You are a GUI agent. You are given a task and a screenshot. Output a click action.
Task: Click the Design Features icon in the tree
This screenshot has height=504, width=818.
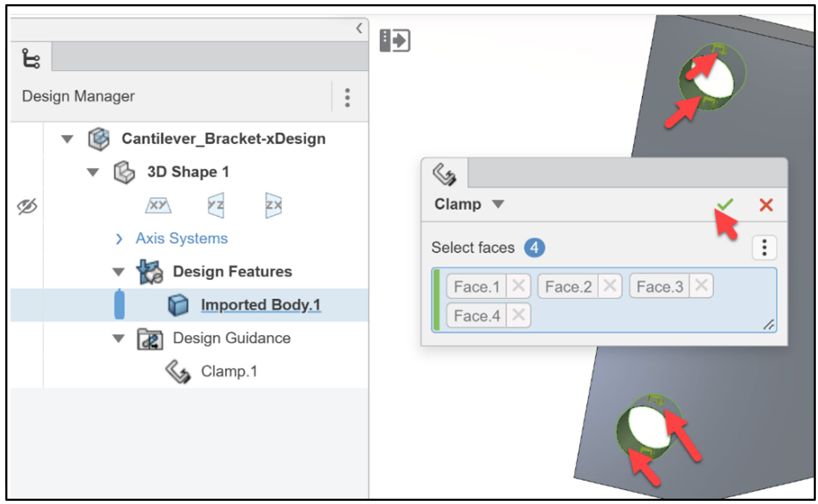click(148, 271)
